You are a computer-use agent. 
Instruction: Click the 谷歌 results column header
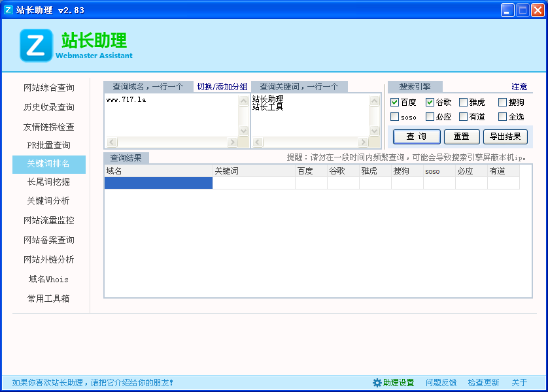[x=343, y=171]
